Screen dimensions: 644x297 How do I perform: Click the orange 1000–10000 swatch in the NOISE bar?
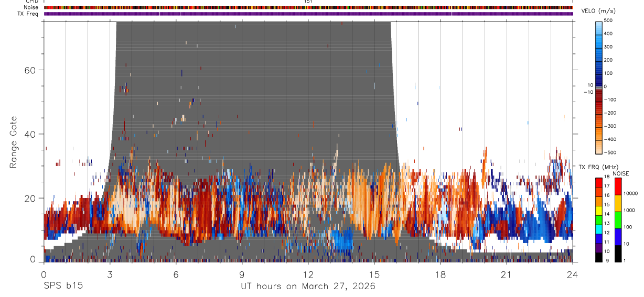(618, 203)
